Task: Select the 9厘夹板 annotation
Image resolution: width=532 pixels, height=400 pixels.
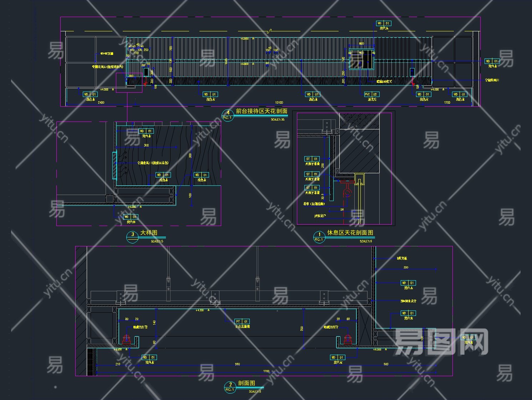Action: click(402, 258)
